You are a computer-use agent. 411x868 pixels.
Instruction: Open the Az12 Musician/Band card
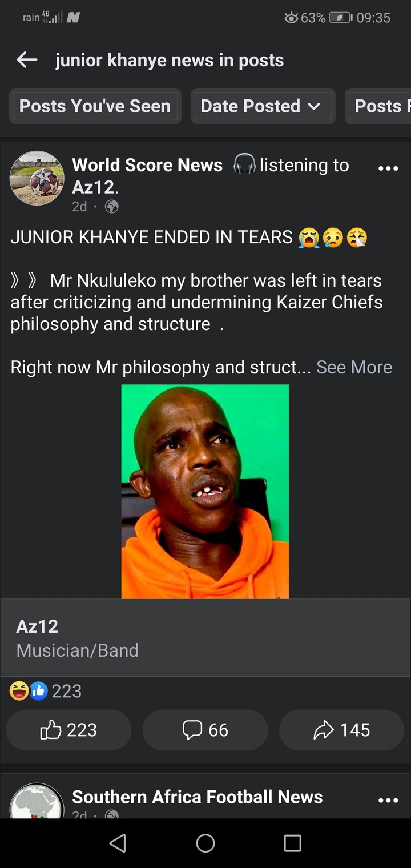click(x=205, y=638)
